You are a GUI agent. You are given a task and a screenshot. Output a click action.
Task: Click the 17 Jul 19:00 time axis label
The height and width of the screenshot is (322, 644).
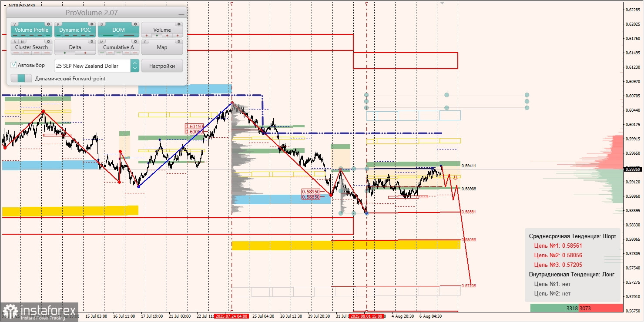(x=151, y=316)
